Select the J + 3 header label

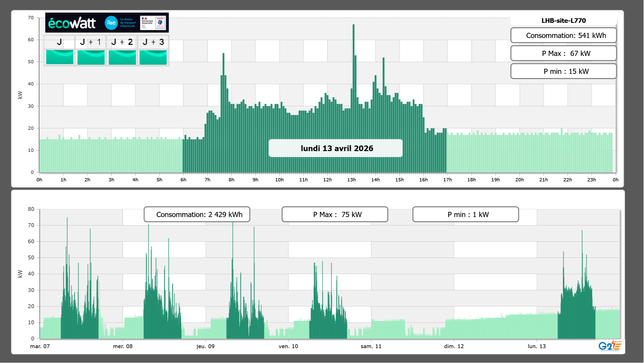(x=153, y=42)
